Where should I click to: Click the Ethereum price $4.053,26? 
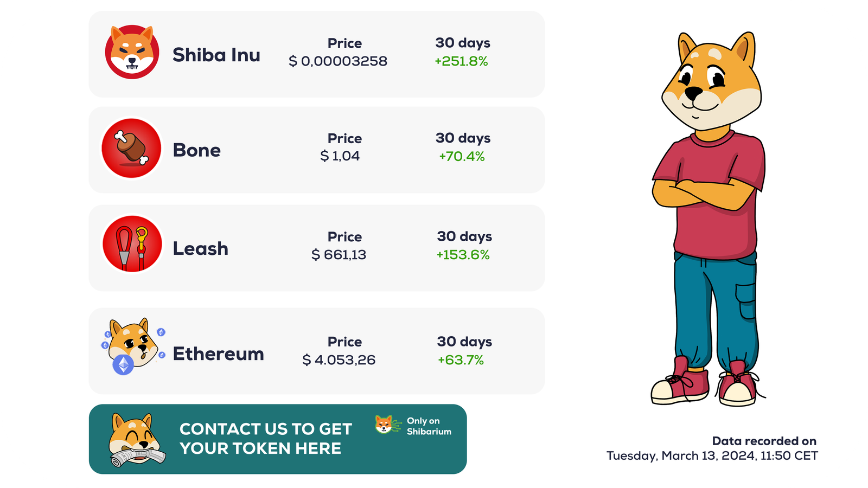[x=339, y=360]
